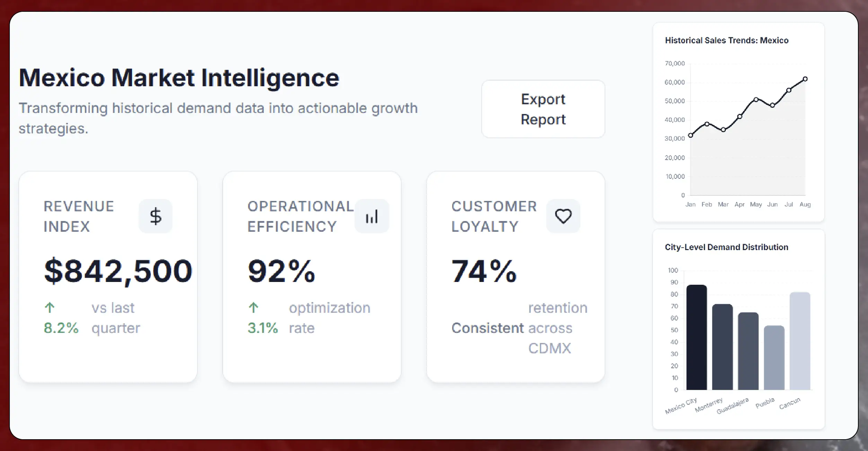The image size is (868, 451).
Task: Click the green up arrow above 3.1%
Action: coord(253,307)
